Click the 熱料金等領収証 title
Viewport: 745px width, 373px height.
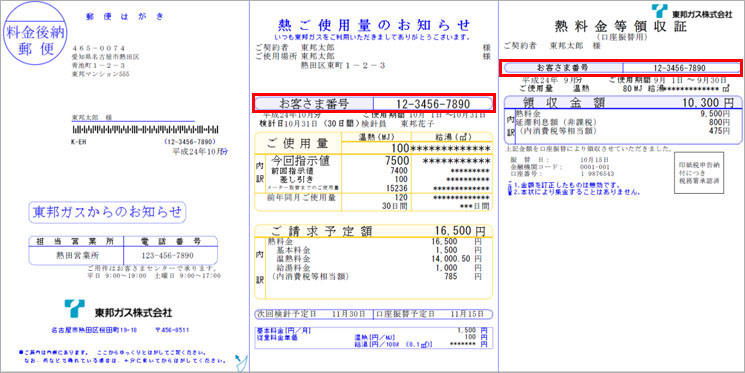(620, 26)
